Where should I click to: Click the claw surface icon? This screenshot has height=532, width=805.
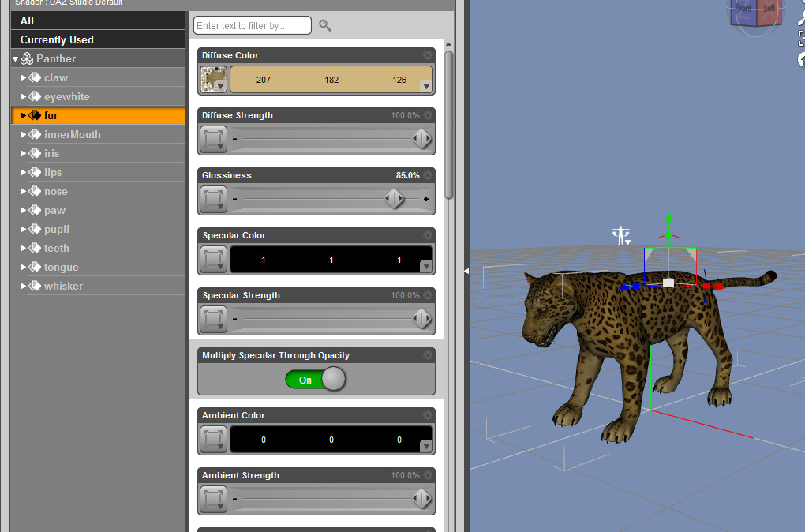tap(35, 77)
